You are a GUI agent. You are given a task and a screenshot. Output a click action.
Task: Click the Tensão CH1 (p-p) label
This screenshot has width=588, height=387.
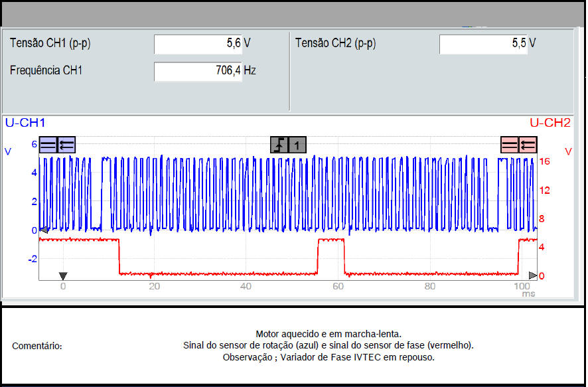[50, 44]
